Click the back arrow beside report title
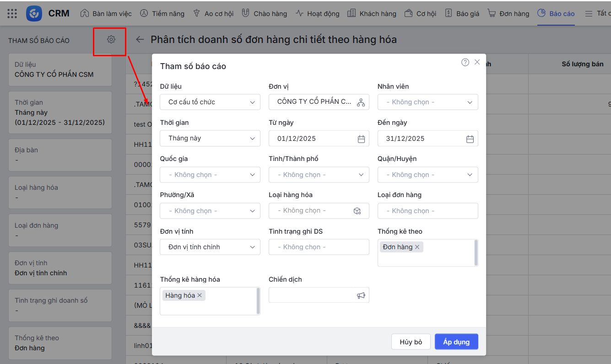Screen dimensions: 611x364 [140, 40]
